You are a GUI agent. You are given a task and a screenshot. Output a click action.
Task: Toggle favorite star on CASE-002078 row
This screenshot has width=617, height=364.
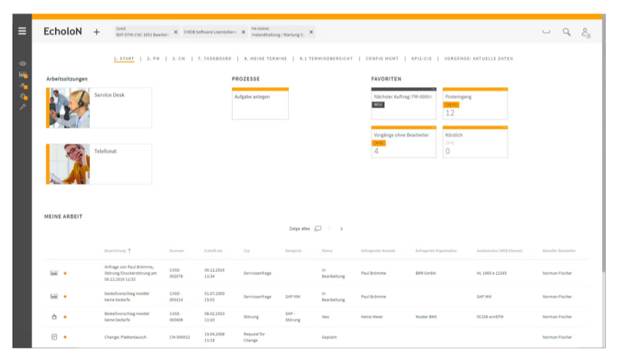65,273
